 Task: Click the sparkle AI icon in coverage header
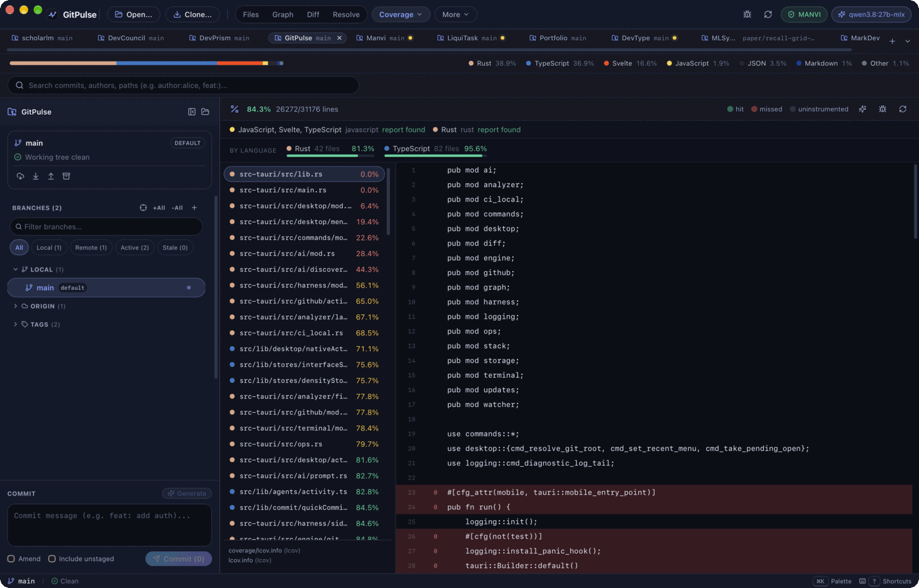pyautogui.click(x=862, y=109)
